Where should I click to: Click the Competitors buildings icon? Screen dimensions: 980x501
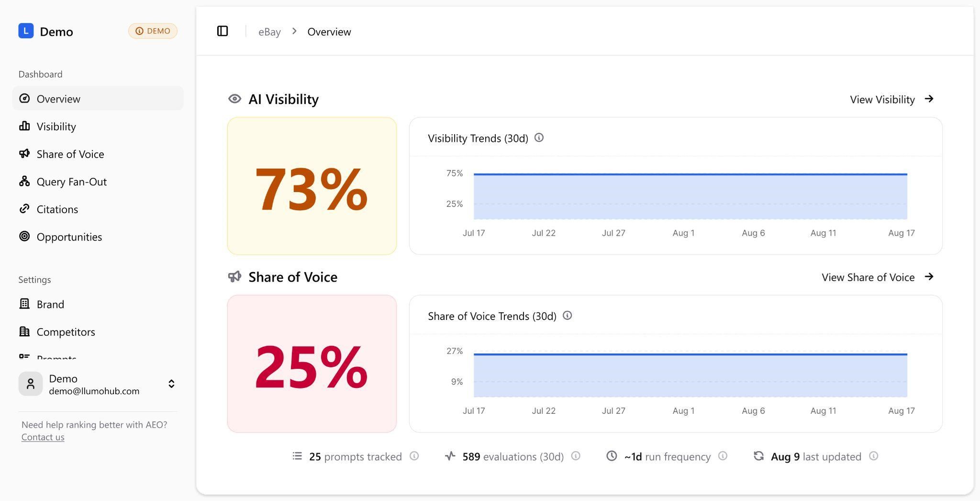click(24, 331)
